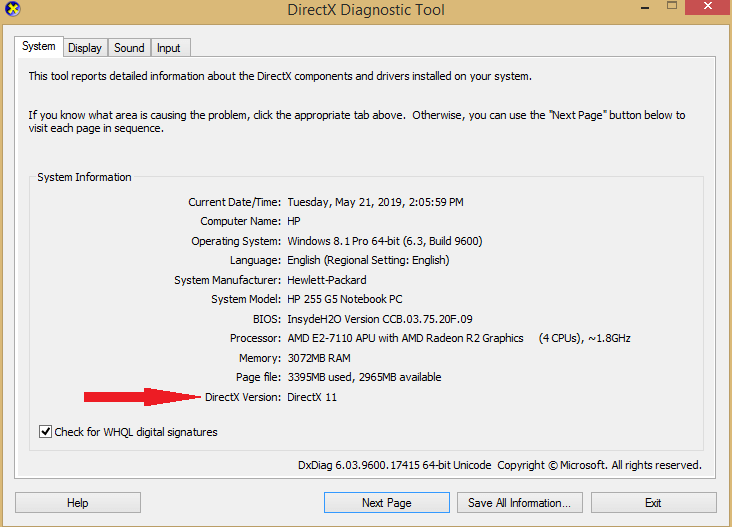Close the window with the red X

pyautogui.click(x=708, y=7)
